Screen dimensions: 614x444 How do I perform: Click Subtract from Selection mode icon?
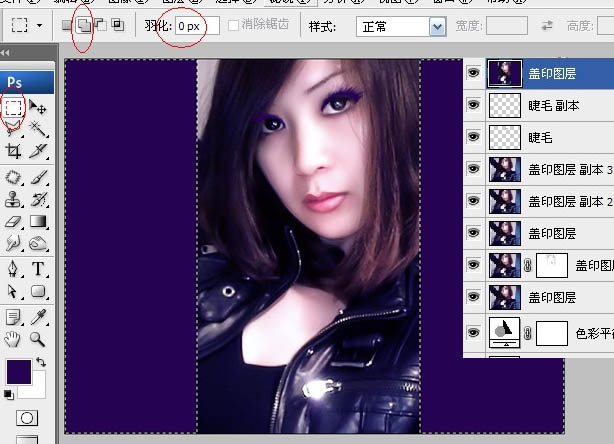tap(101, 25)
